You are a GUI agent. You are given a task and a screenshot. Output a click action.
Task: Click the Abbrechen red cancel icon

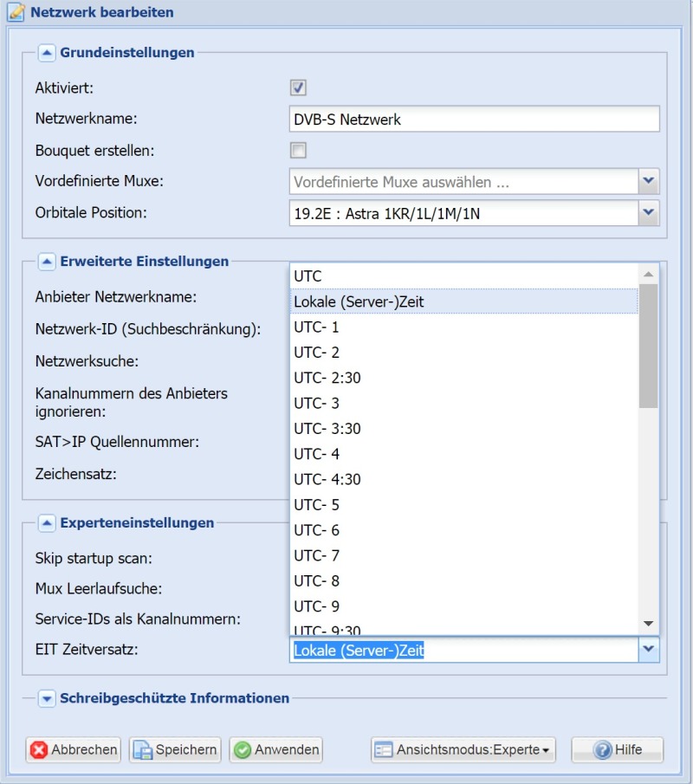click(38, 749)
